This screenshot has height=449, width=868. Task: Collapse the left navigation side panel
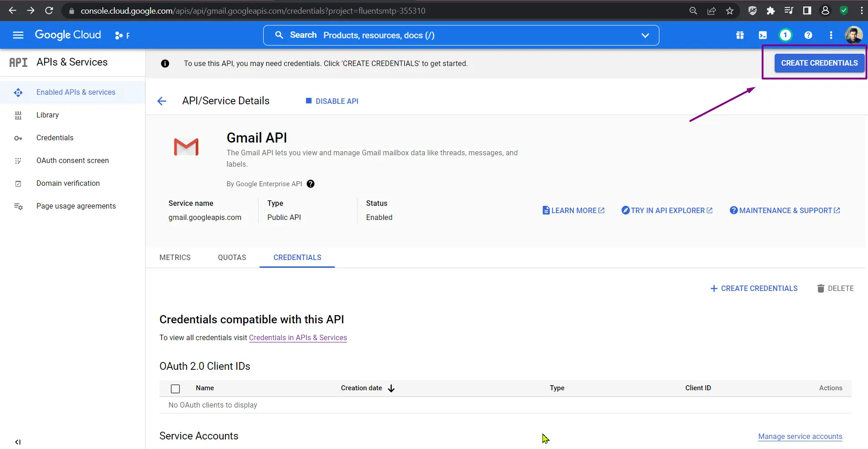pyautogui.click(x=18, y=442)
